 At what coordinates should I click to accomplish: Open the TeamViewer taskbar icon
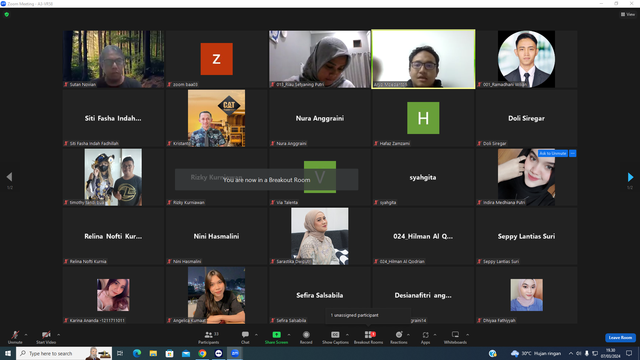(218, 353)
